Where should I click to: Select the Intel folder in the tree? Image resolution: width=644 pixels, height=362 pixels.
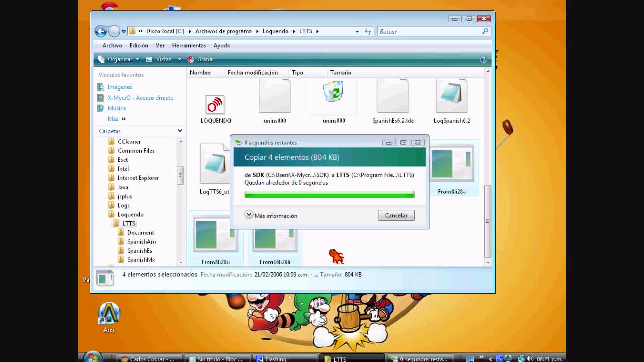point(123,169)
